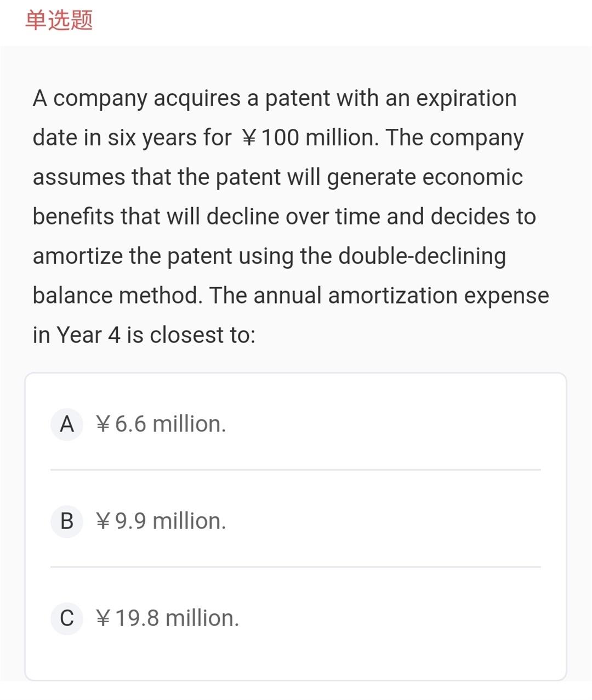Screen dimensions: 592x700
Task: Click the words 'Year 4' in question
Action: click(x=88, y=335)
